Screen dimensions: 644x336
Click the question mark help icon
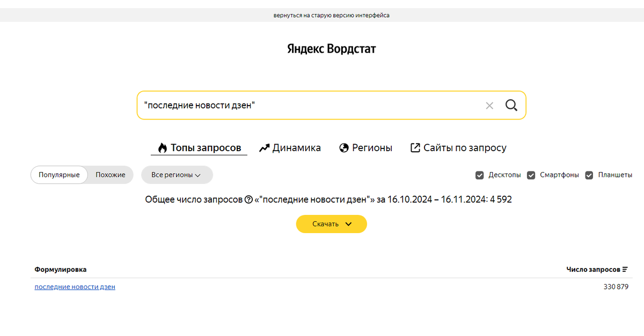click(x=248, y=199)
